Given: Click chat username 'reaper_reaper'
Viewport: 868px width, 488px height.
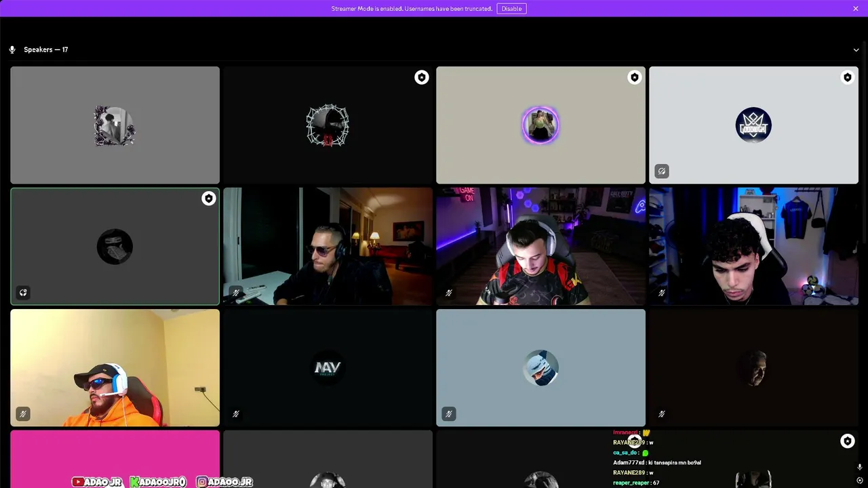Looking at the screenshot, I should [x=631, y=483].
